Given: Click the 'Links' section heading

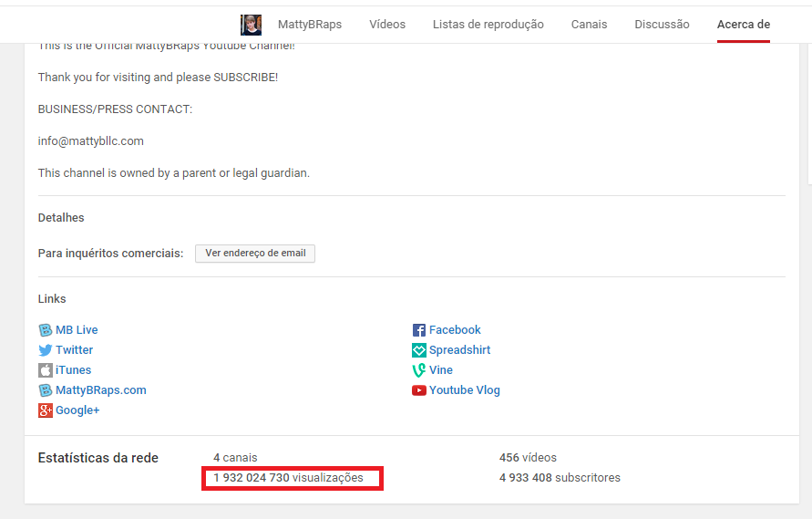Looking at the screenshot, I should point(52,298).
